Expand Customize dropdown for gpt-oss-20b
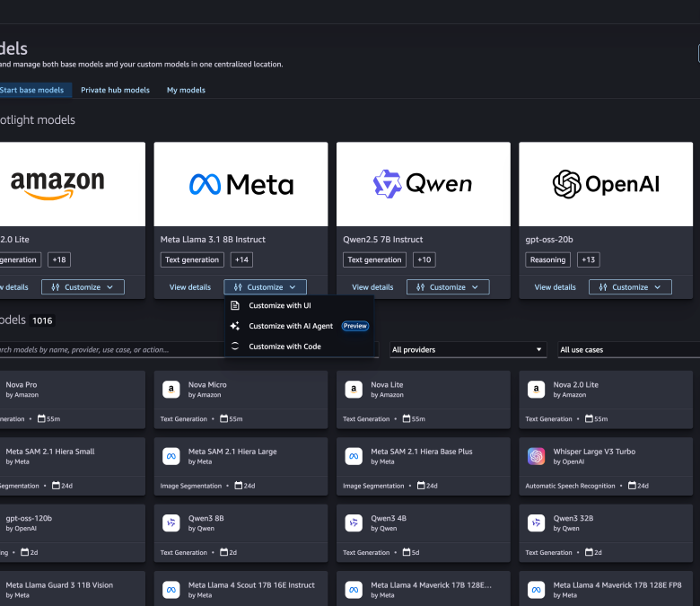The width and height of the screenshot is (700, 606). (630, 287)
